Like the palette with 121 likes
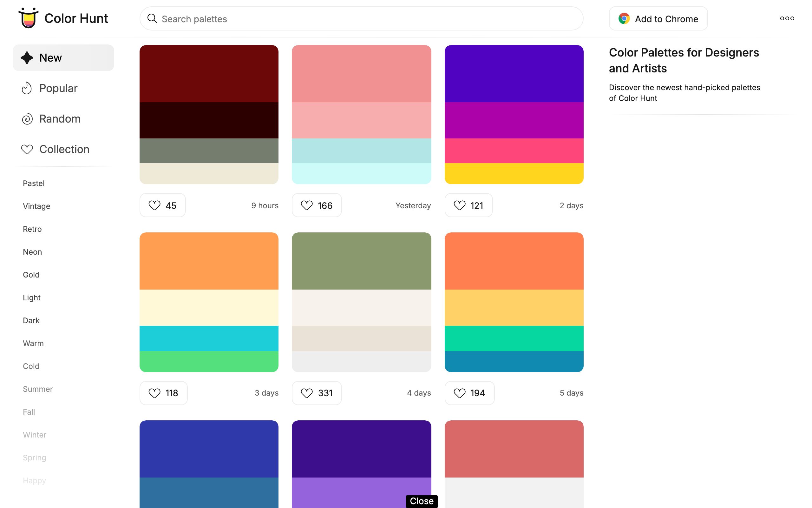The image size is (812, 508). click(x=468, y=205)
